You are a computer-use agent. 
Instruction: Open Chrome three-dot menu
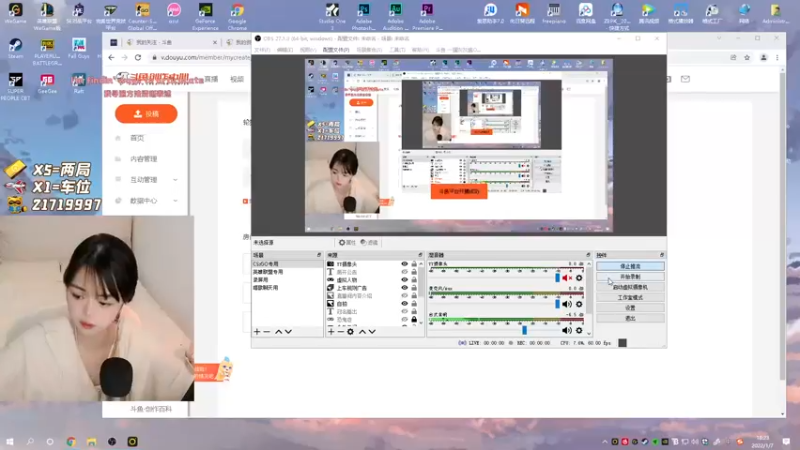[x=778, y=58]
